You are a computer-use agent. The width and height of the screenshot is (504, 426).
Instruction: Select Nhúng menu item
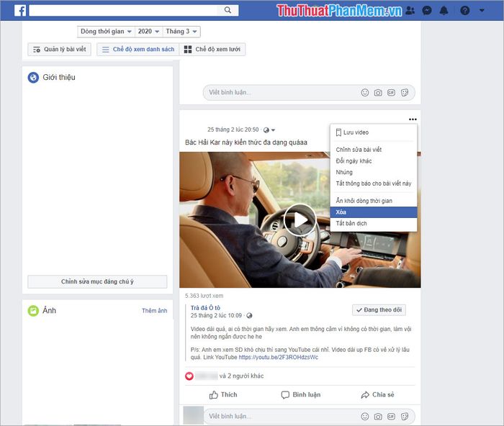374,172
